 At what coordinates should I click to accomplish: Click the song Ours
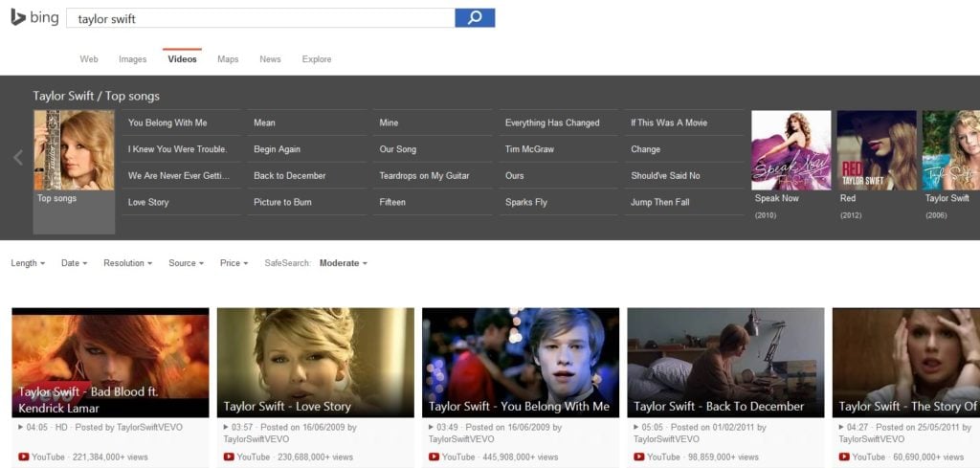pos(514,175)
